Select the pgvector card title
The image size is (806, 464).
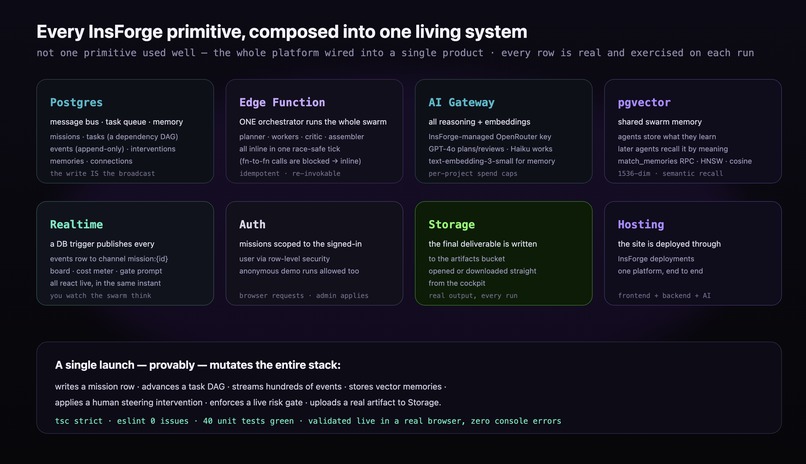point(644,102)
